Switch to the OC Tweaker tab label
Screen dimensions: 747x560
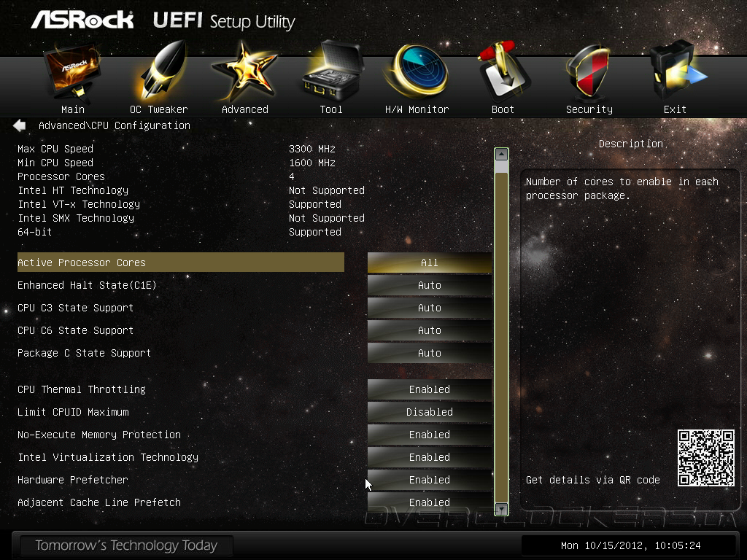point(158,109)
